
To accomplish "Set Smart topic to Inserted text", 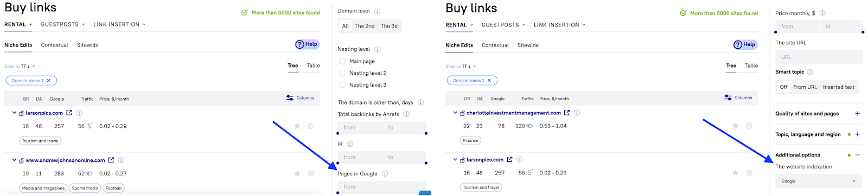I will pos(839,87).
